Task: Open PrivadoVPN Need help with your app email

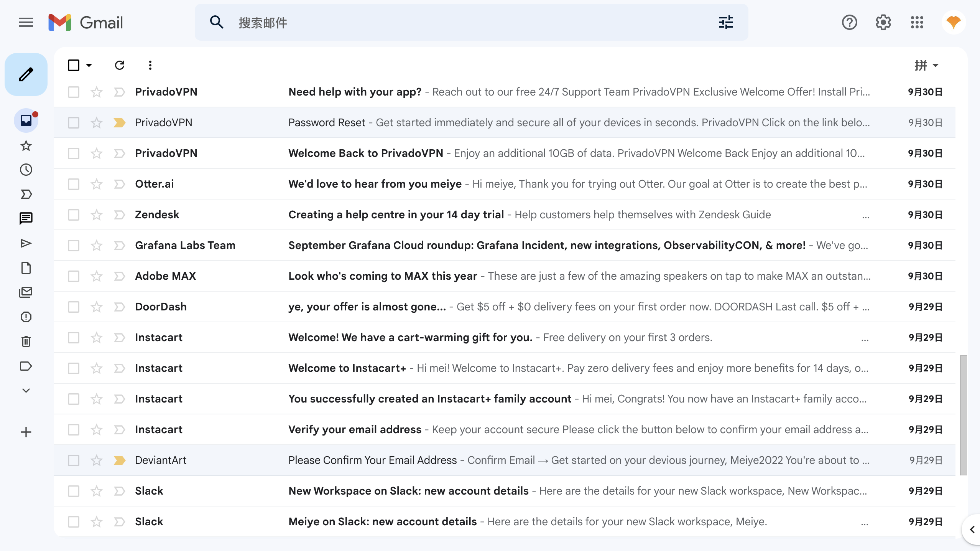Action: coord(505,92)
